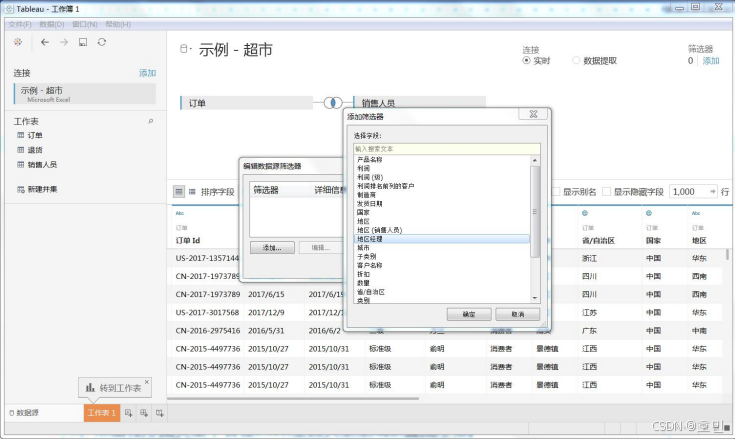
Task: Go forward with the right arrow icon
Action: tap(64, 42)
